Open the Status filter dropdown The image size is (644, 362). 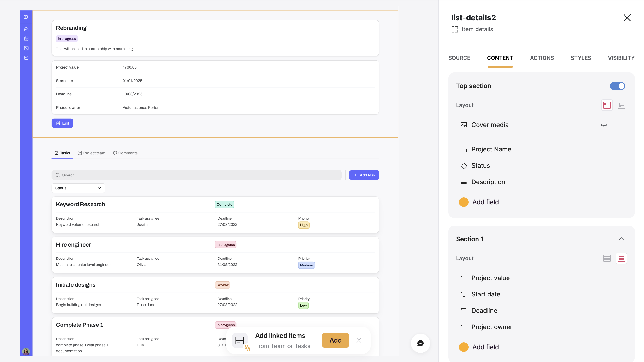click(x=78, y=188)
